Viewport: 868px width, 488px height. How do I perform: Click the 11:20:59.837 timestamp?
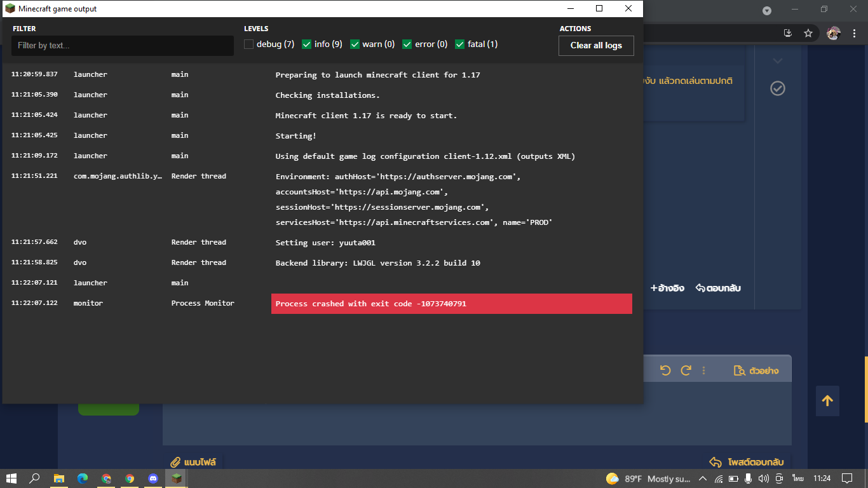click(x=34, y=74)
